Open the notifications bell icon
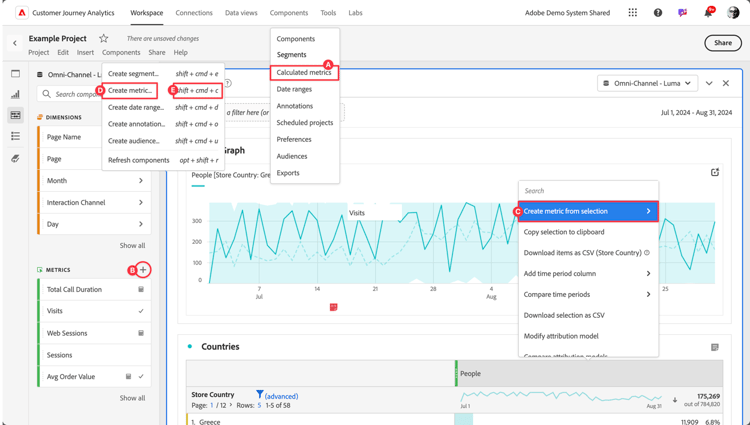 708,13
